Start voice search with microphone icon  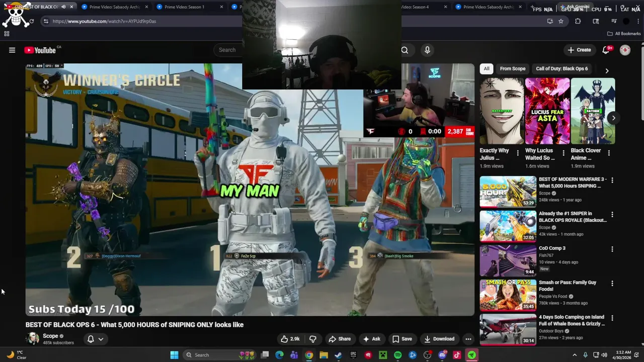pos(427,50)
